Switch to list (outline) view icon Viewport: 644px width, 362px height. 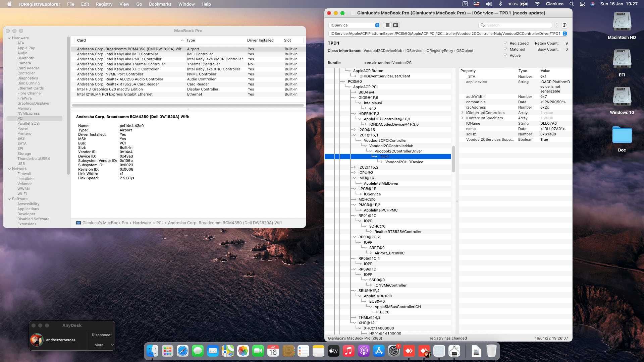click(387, 25)
